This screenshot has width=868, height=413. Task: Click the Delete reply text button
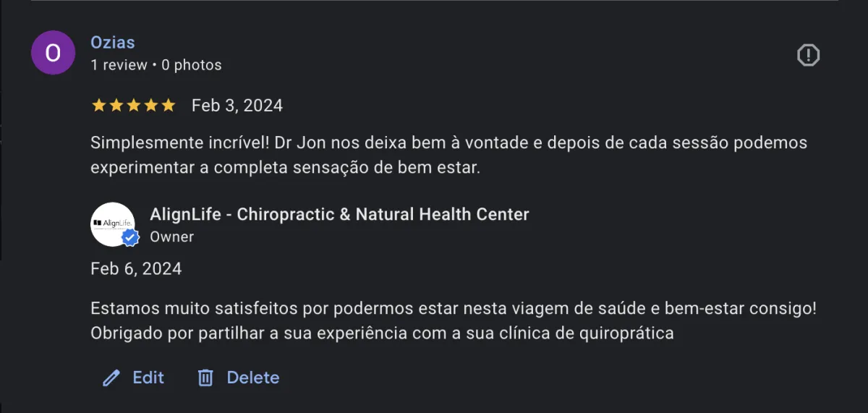tap(252, 378)
